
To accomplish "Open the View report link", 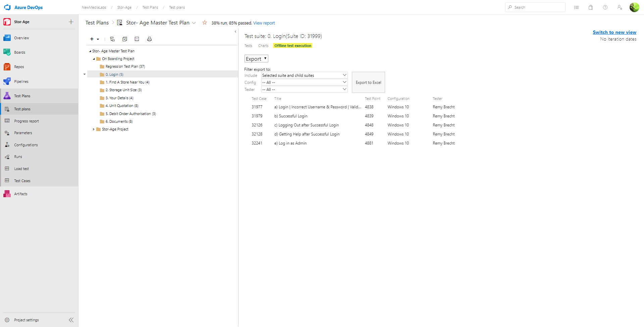I will (x=264, y=23).
